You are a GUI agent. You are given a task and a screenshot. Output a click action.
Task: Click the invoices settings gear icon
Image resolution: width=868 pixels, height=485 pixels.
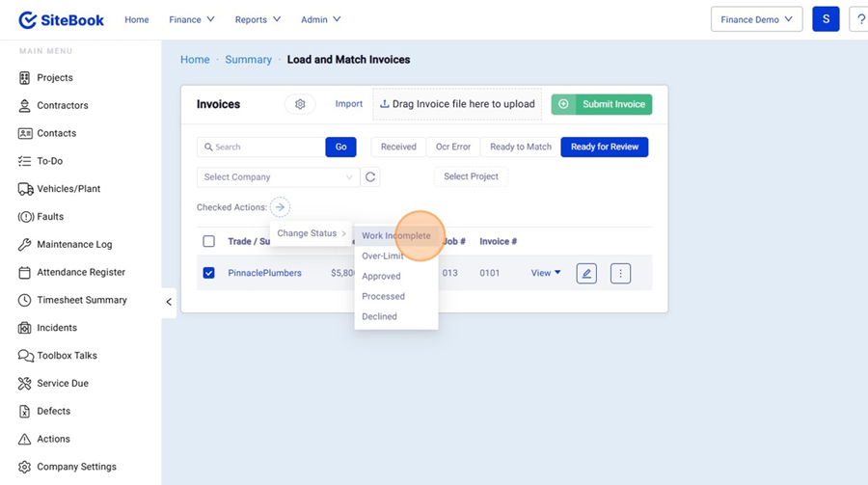tap(300, 104)
